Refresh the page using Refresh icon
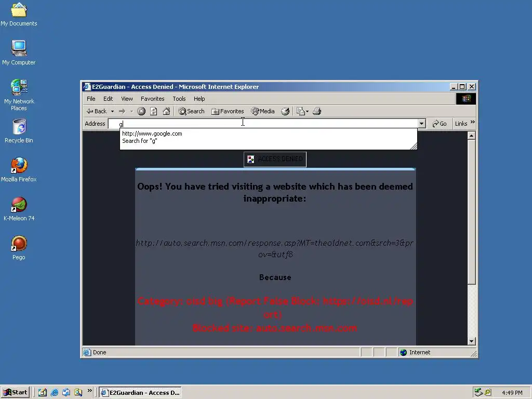The width and height of the screenshot is (532, 399). [154, 111]
